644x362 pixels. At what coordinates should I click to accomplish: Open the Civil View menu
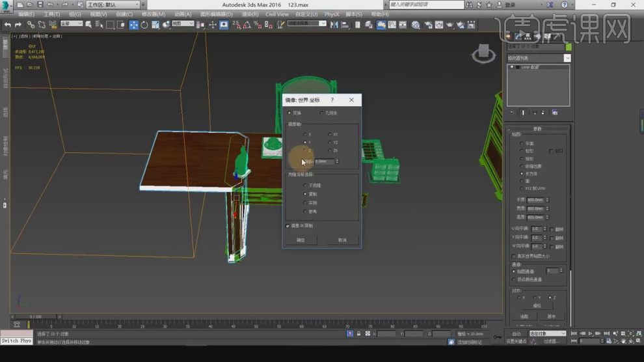pos(277,14)
